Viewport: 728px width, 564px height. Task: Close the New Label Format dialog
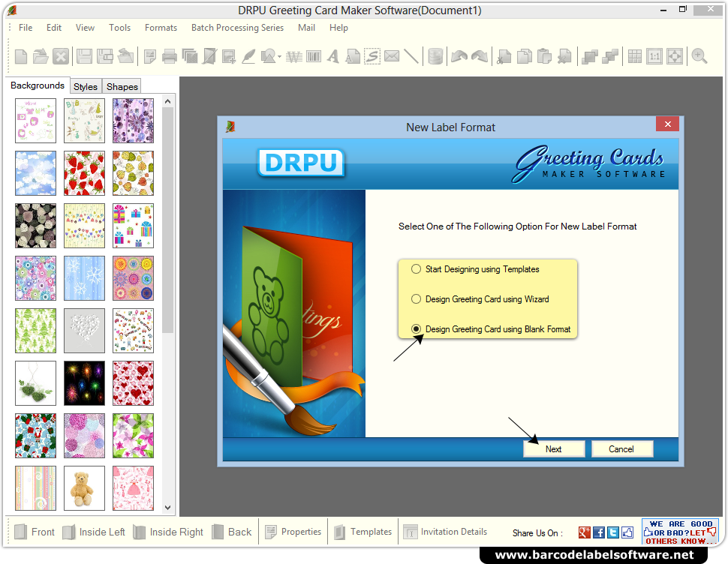click(x=668, y=124)
